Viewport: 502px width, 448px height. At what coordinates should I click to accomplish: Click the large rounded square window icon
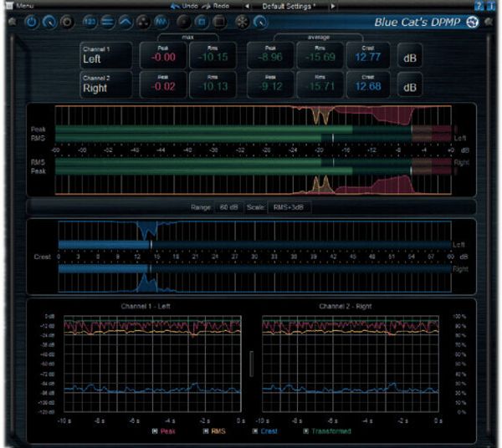click(219, 22)
